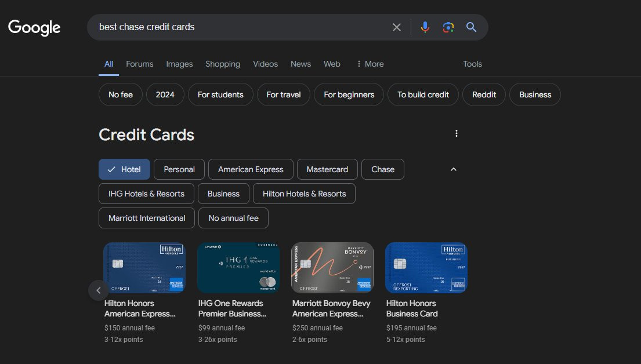The width and height of the screenshot is (641, 364).
Task: Clear the search query with the X icon
Action: coord(397,27)
